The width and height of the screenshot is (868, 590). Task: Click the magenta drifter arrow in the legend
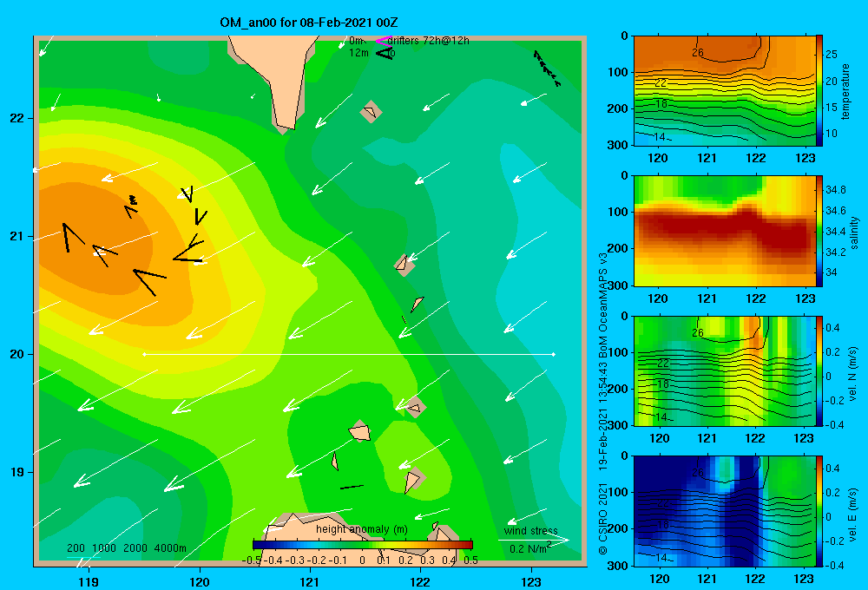coord(383,41)
